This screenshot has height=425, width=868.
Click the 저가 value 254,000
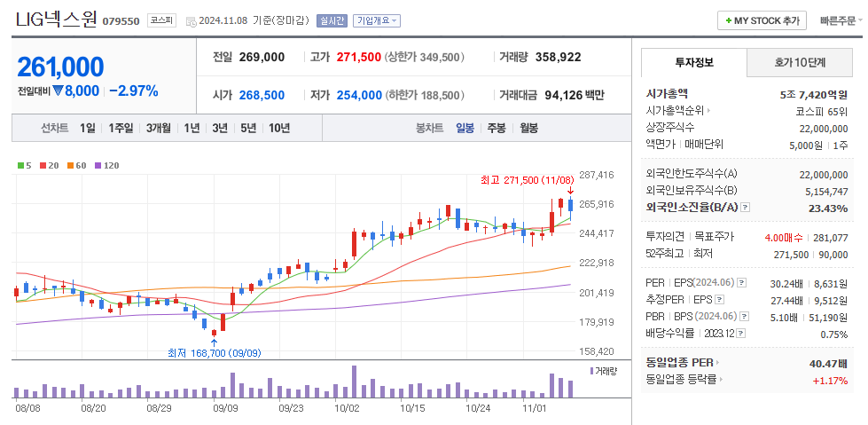click(359, 95)
